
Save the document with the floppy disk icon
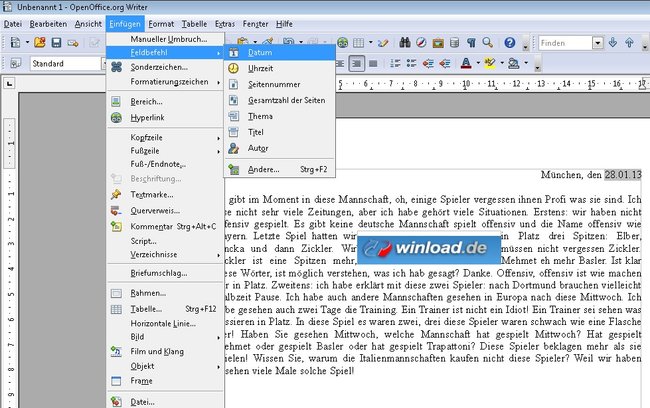click(56, 42)
